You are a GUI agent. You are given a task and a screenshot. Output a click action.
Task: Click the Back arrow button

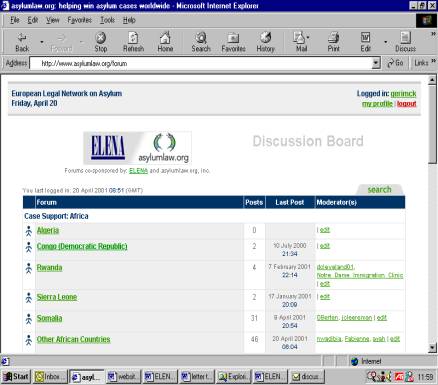22,42
